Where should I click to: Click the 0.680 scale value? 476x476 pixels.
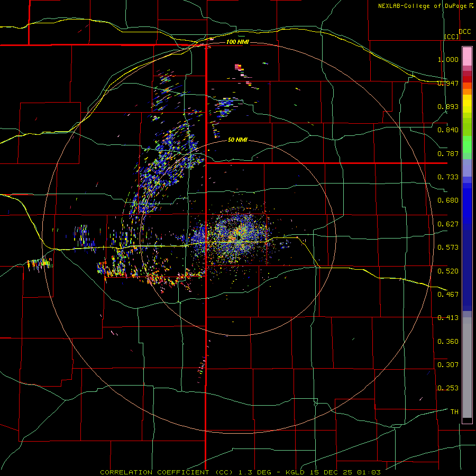click(x=448, y=200)
